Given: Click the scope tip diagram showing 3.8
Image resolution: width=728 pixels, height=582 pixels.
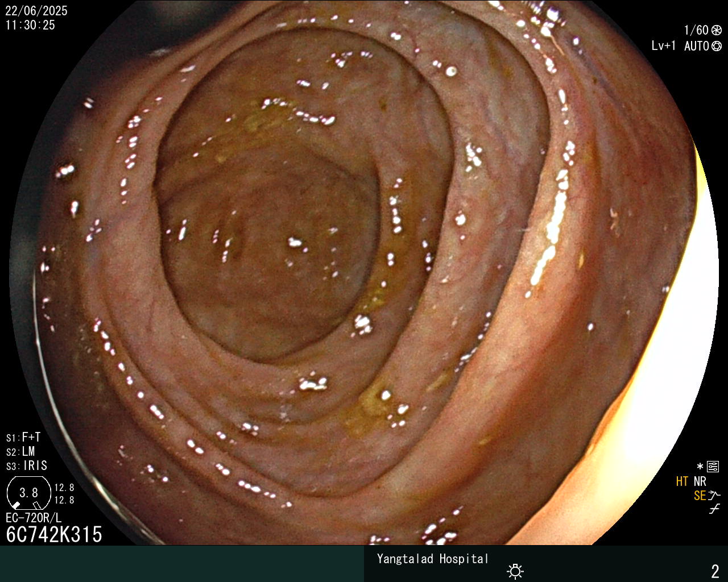Looking at the screenshot, I should point(28,493).
